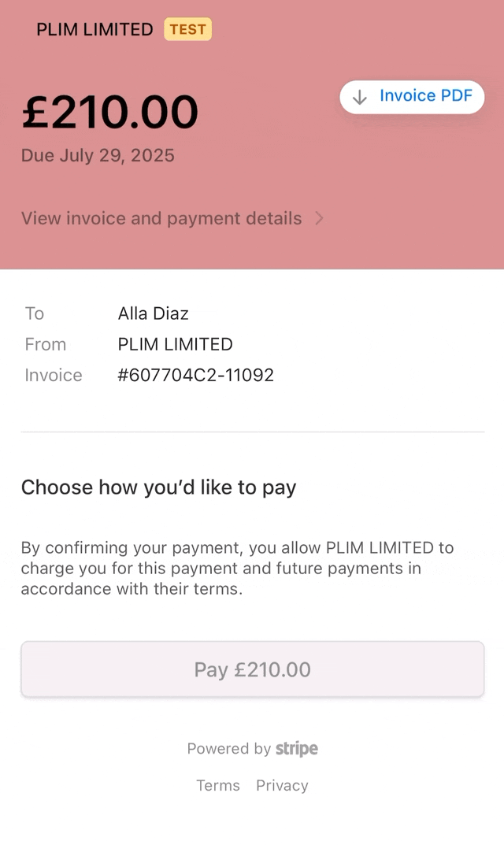Click the chevron next to invoice details
The height and width of the screenshot is (845, 504).
coord(319,218)
